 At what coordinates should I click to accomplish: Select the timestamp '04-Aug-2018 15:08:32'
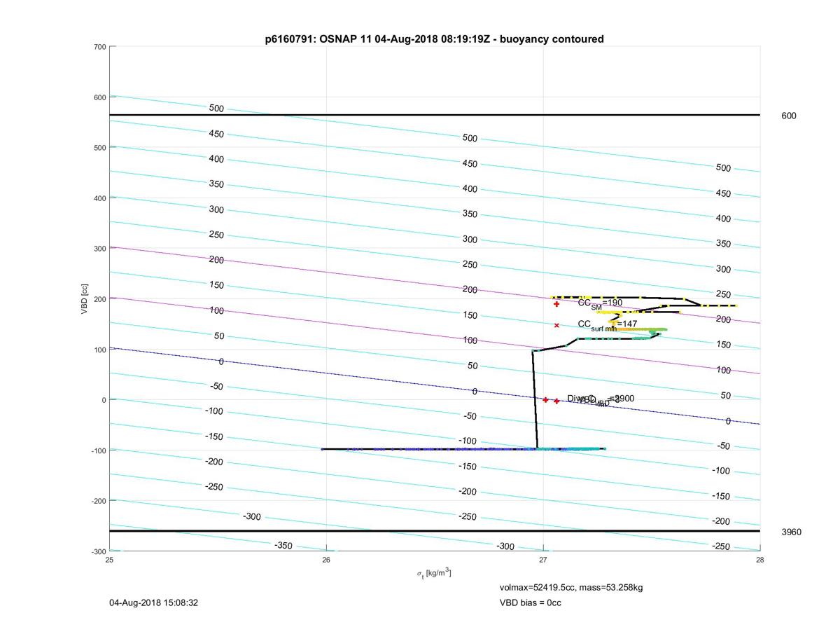[153, 602]
